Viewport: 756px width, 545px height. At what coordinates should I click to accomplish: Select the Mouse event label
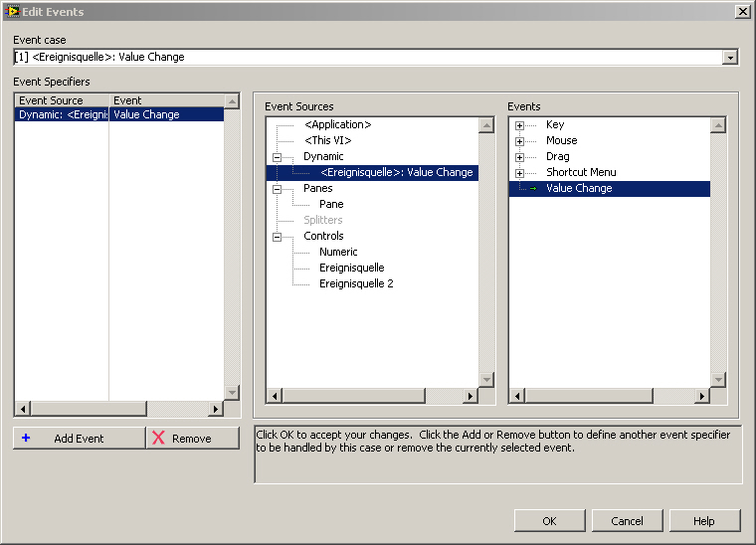tap(562, 140)
